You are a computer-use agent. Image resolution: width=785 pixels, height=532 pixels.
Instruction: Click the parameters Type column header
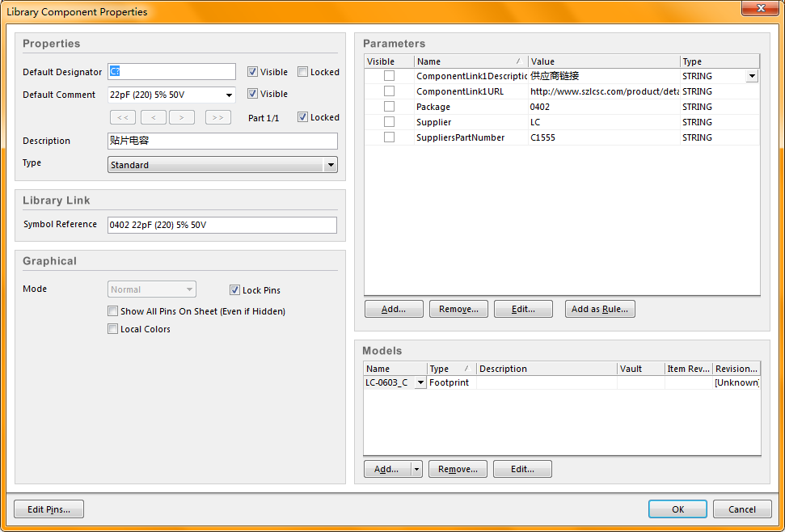[720, 61]
